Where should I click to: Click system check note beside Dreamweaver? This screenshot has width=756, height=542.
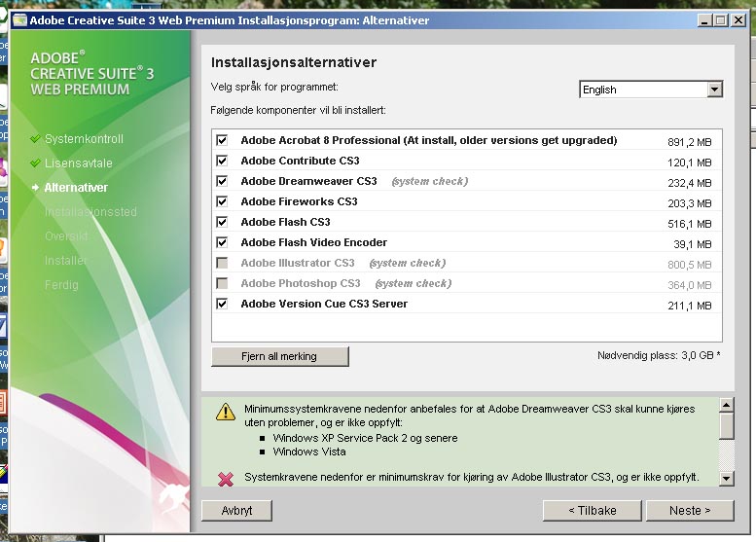click(430, 181)
